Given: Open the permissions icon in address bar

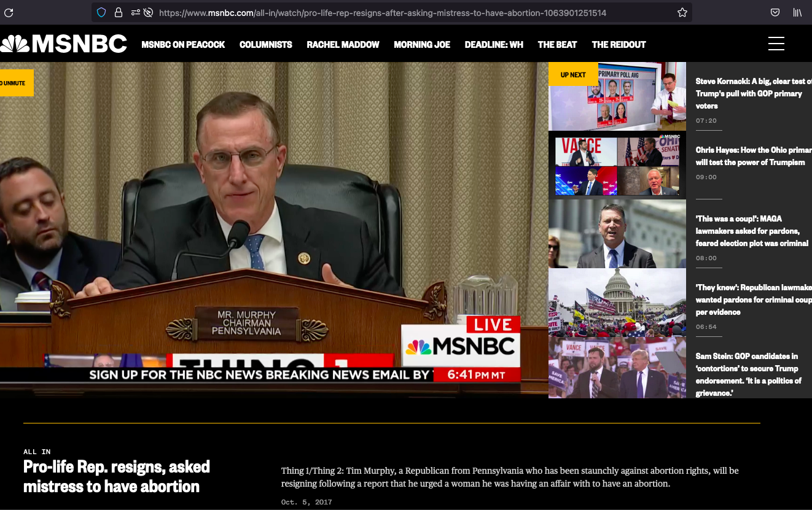Looking at the screenshot, I should coord(135,12).
